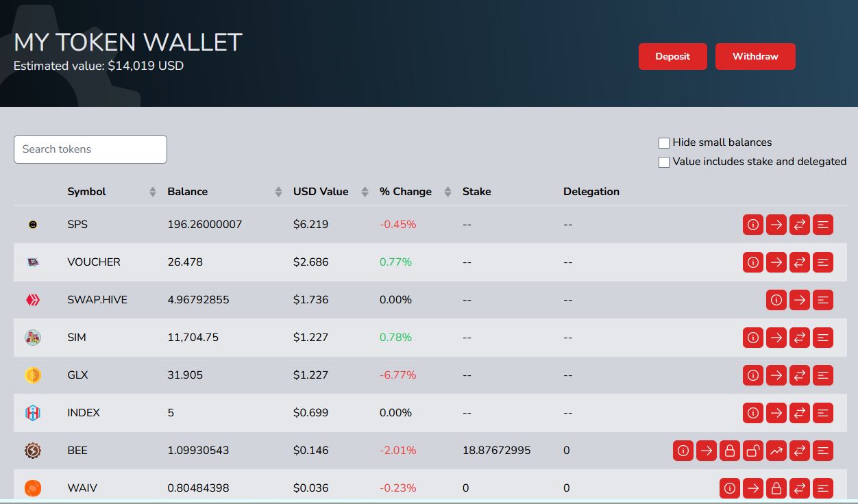The width and height of the screenshot is (858, 504).
Task: Click send arrow icon for BEE
Action: pos(707,451)
